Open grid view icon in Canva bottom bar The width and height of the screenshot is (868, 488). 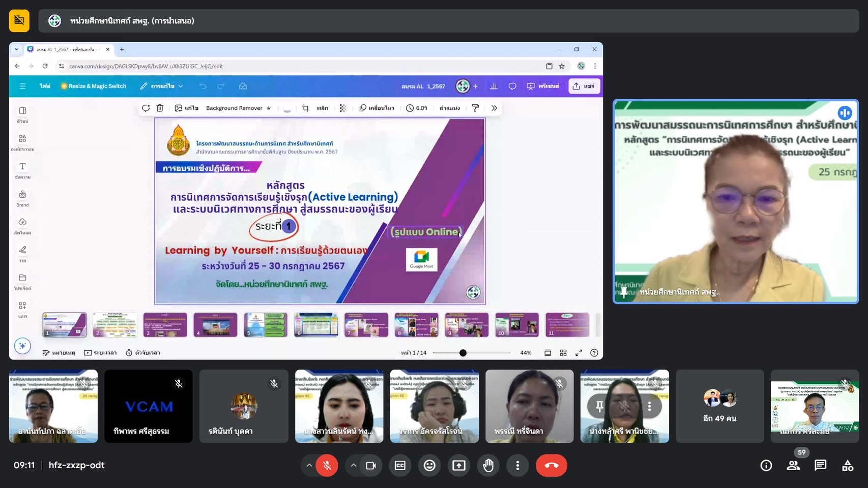563,353
